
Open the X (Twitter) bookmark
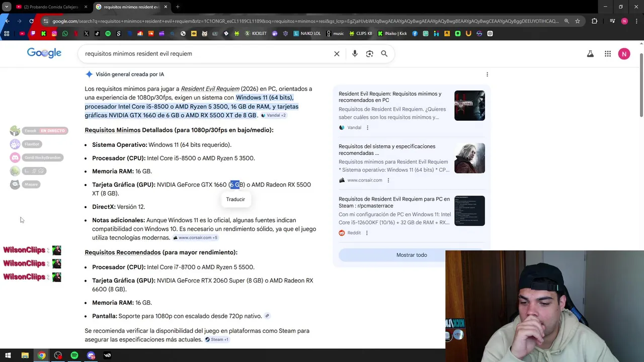(87, 34)
